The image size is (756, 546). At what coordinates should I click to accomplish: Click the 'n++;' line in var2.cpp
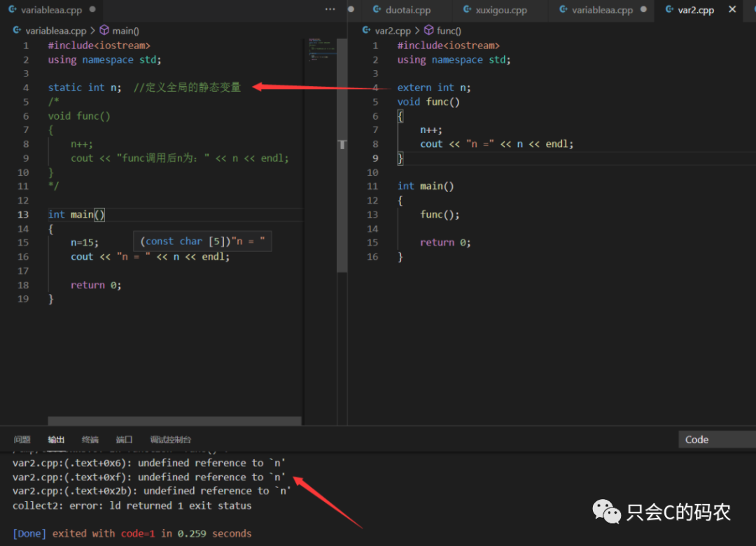point(430,129)
